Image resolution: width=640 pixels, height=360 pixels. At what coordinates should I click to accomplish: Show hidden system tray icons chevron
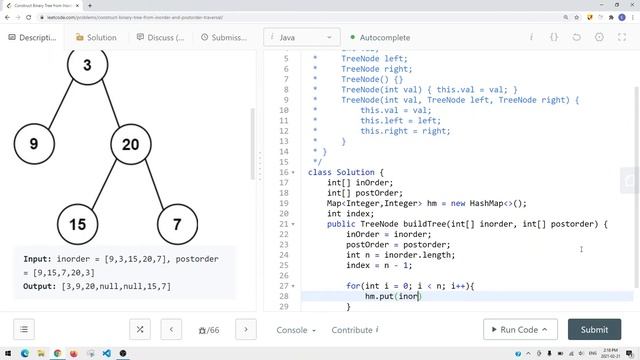click(x=528, y=353)
